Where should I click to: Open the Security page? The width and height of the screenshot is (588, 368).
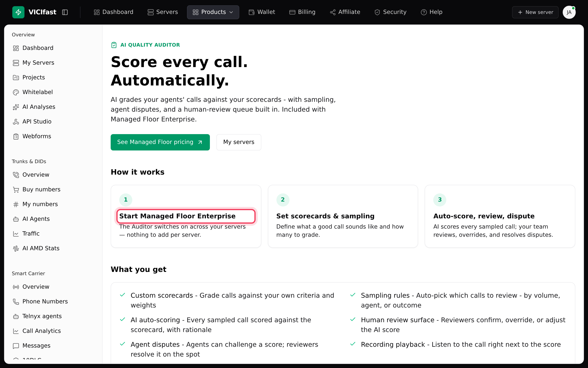click(390, 12)
